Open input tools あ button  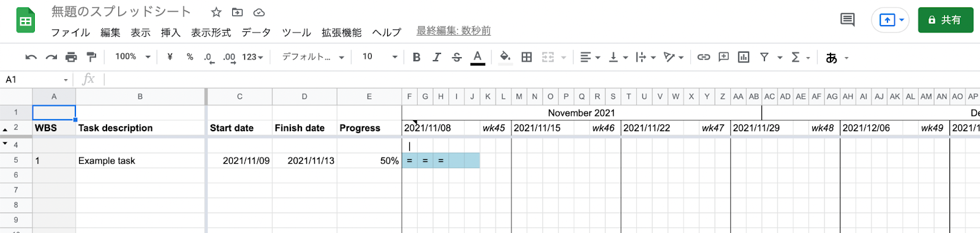(831, 58)
